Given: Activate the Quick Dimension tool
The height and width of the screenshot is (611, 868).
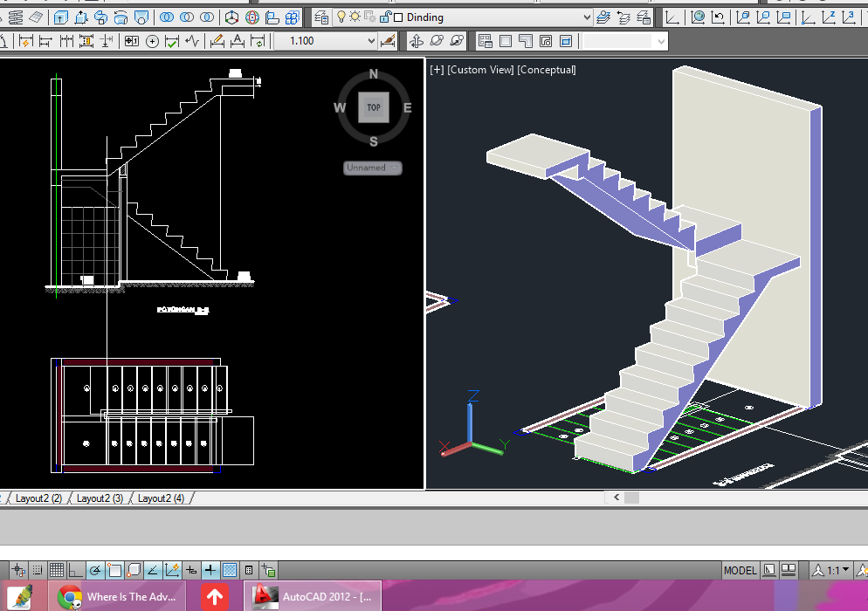Looking at the screenshot, I should tap(25, 40).
